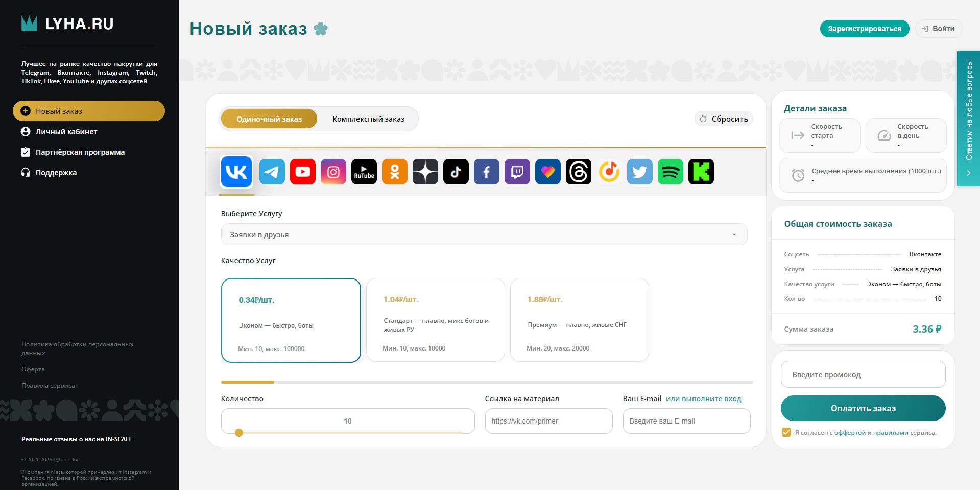Focus the 'Введите промокод' field
This screenshot has height=490, width=980.
tap(863, 375)
